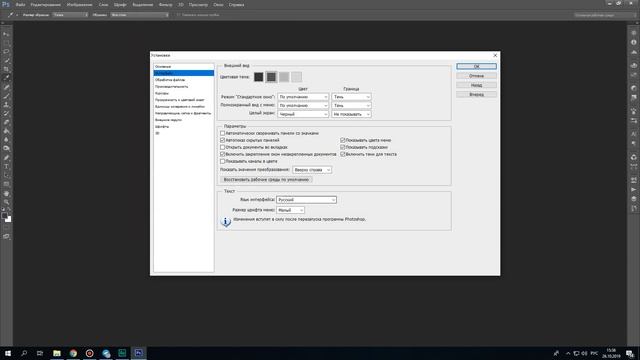The height and width of the screenshot is (360, 640).
Task: Open the 'Целый экран' border dropdown
Action: coord(351,114)
